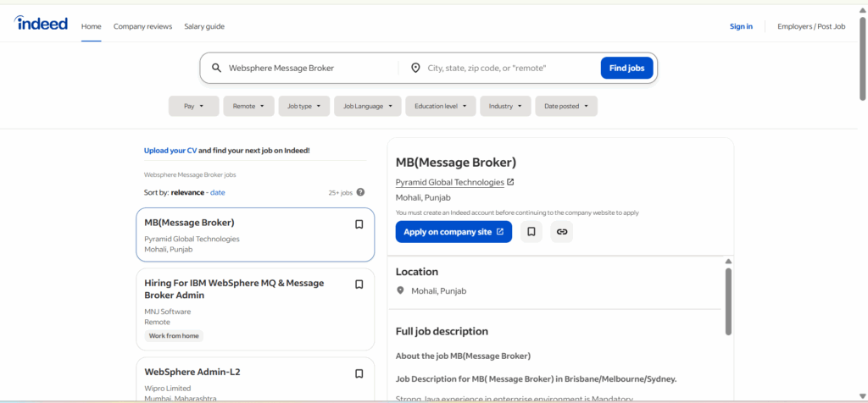Click the city, state, zip code field
Screen dimensions: 868x403
pyautogui.click(x=509, y=68)
